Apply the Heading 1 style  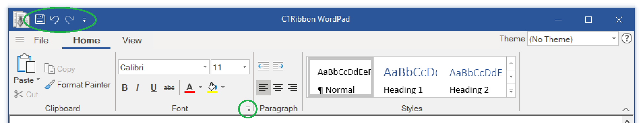tap(410, 77)
